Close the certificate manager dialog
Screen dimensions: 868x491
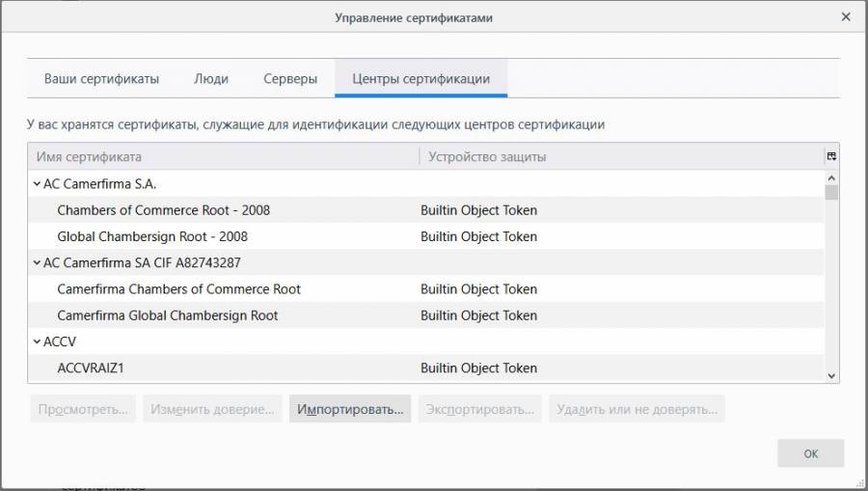pos(846,17)
